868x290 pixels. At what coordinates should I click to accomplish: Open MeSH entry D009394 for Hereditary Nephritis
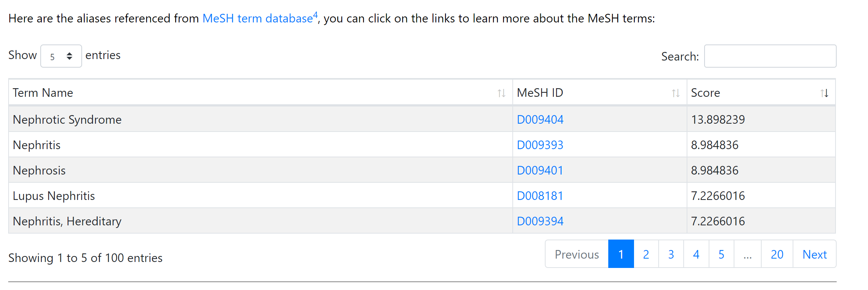[x=540, y=221]
